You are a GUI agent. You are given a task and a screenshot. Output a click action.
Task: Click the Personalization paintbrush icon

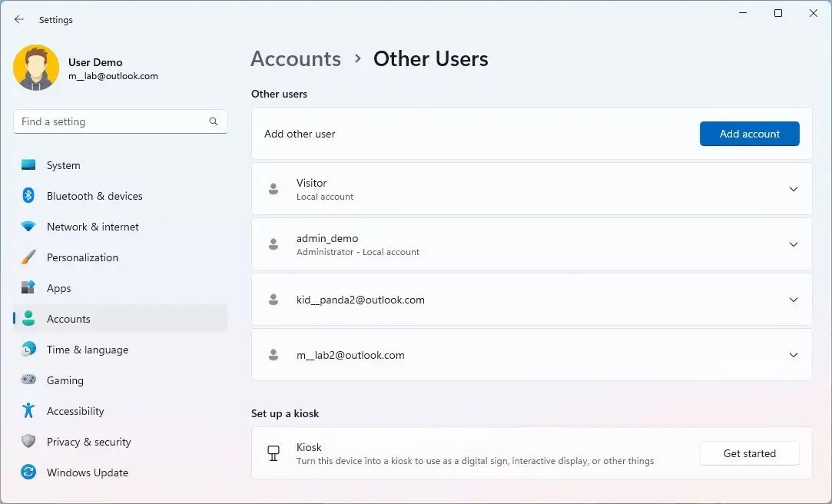[28, 257]
